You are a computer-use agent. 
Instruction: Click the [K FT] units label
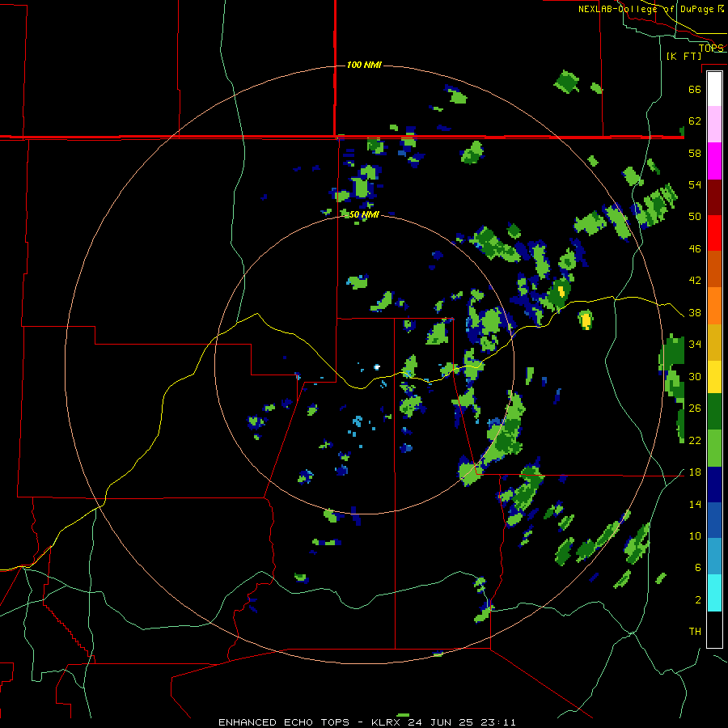click(684, 56)
